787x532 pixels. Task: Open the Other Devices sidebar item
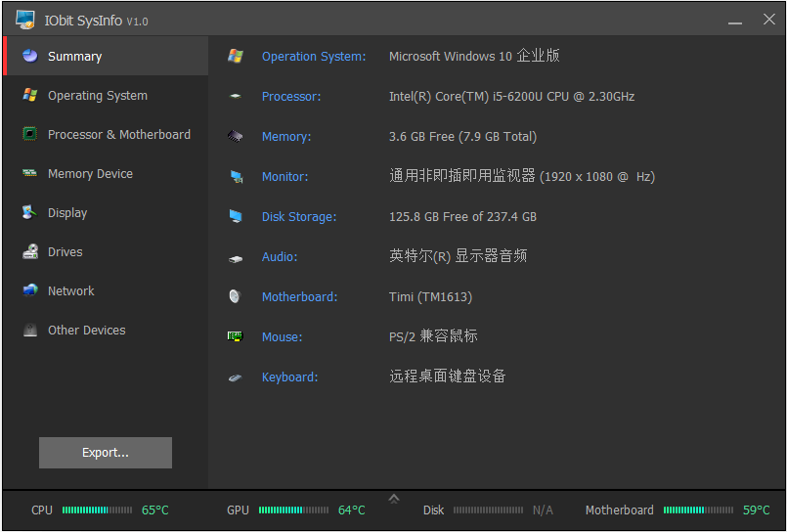coord(106,331)
